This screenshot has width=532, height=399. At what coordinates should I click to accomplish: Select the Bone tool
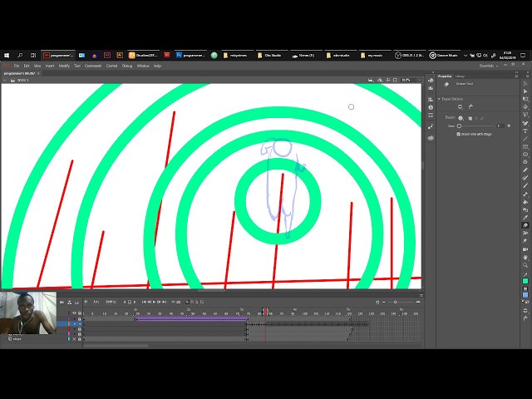pos(525,194)
